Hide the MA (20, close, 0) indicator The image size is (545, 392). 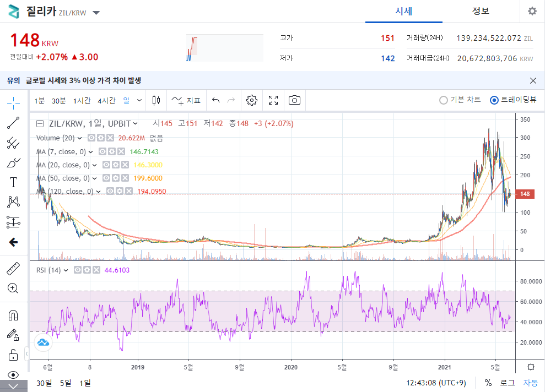tap(106, 165)
